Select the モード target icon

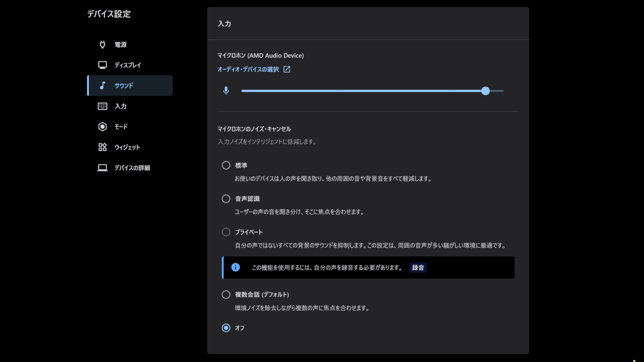[x=102, y=127]
